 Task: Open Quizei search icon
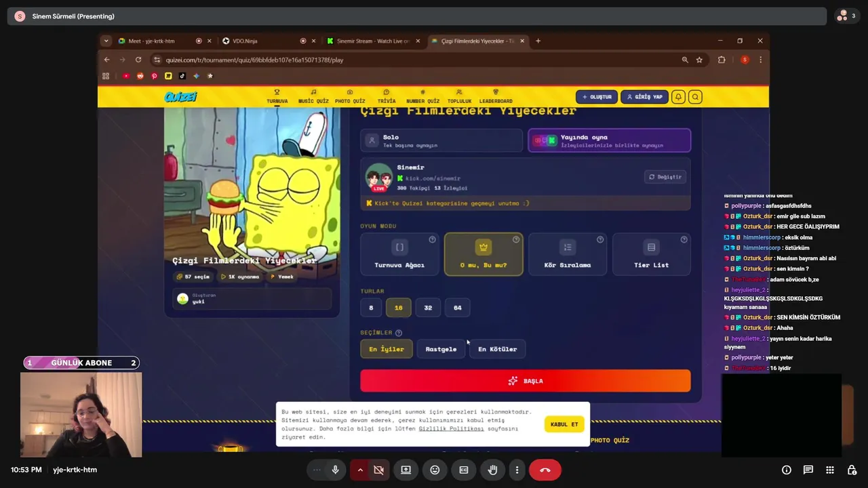695,97
